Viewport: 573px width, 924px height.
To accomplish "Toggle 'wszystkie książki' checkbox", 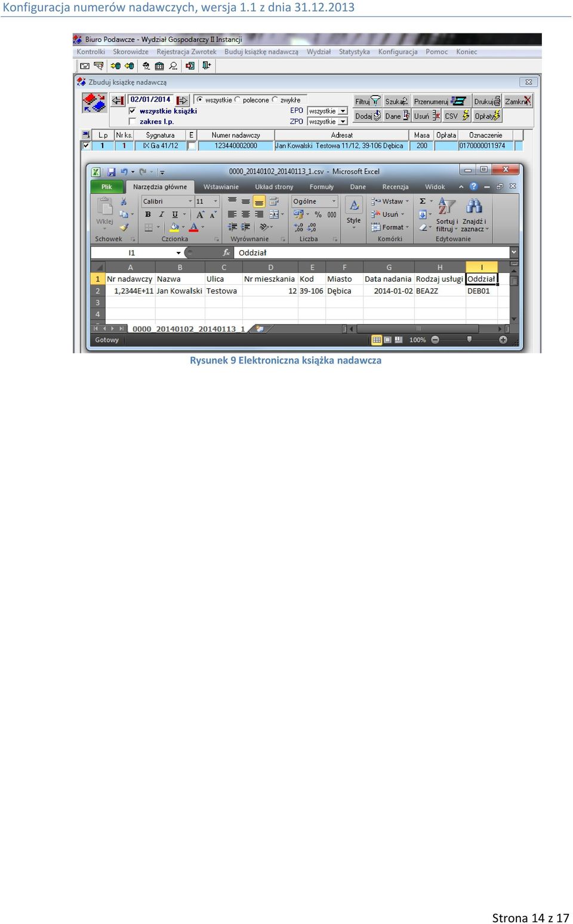I will 133,111.
